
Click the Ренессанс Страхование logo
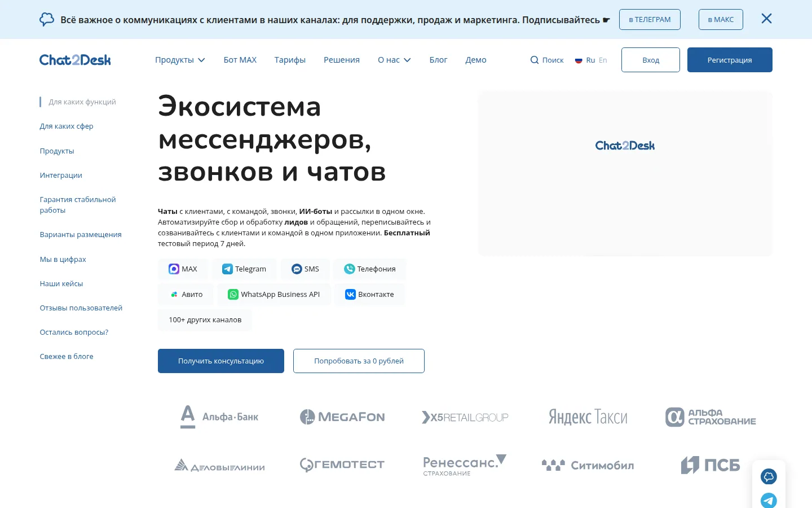coord(465,465)
